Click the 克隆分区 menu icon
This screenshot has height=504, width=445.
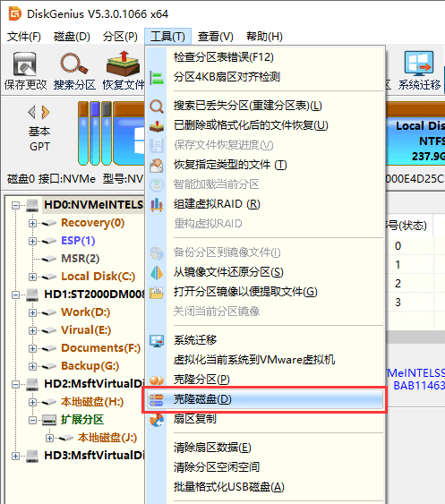pyautogui.click(x=157, y=380)
